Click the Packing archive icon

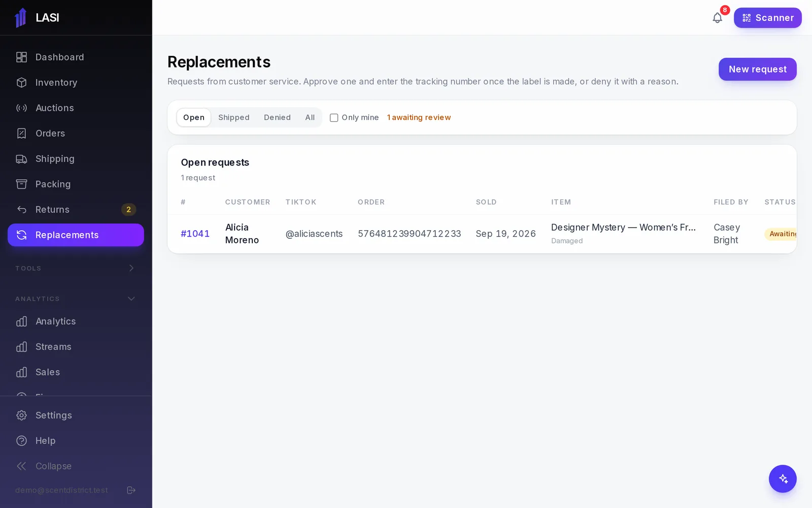(x=21, y=184)
